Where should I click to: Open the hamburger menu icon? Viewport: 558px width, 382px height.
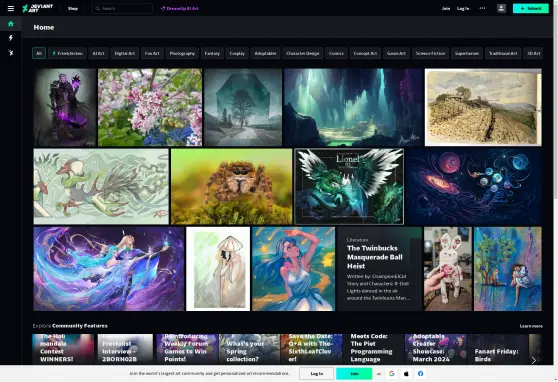point(11,8)
